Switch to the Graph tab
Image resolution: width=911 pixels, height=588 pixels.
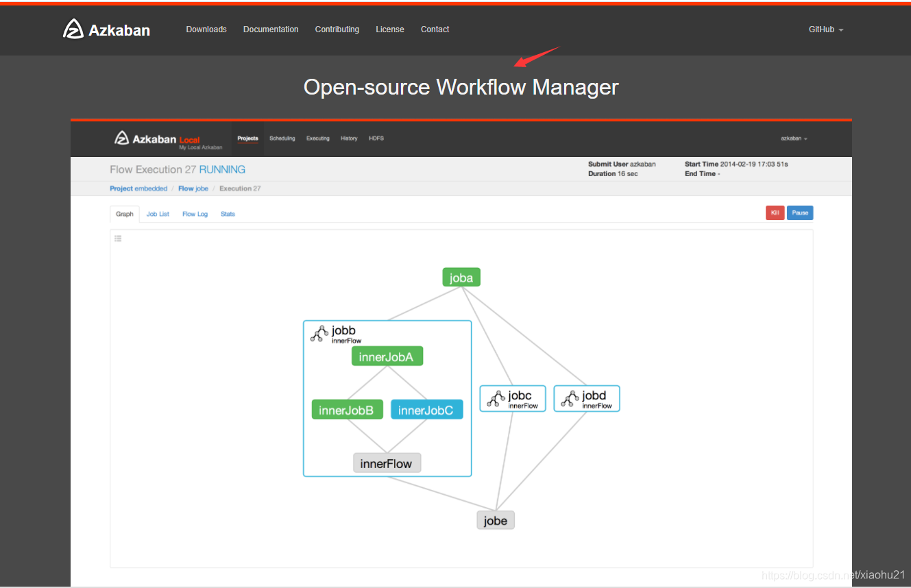click(x=125, y=214)
